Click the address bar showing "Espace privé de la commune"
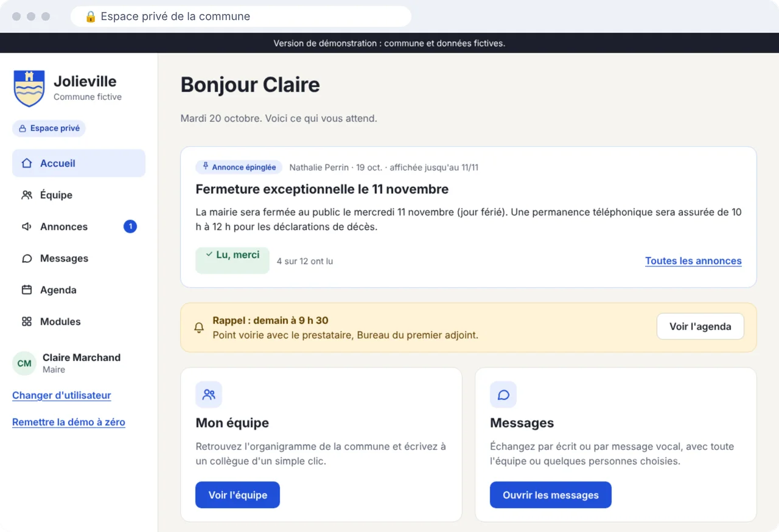 [x=241, y=16]
